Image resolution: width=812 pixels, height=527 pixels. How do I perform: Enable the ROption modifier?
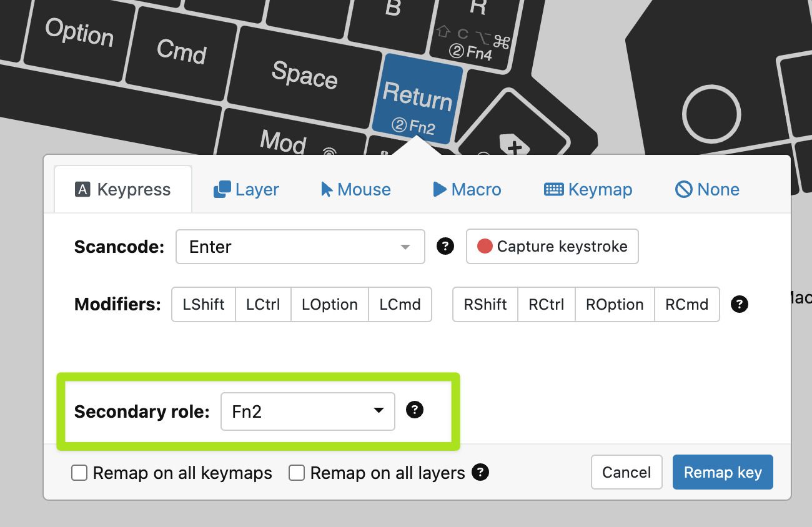pyautogui.click(x=615, y=304)
